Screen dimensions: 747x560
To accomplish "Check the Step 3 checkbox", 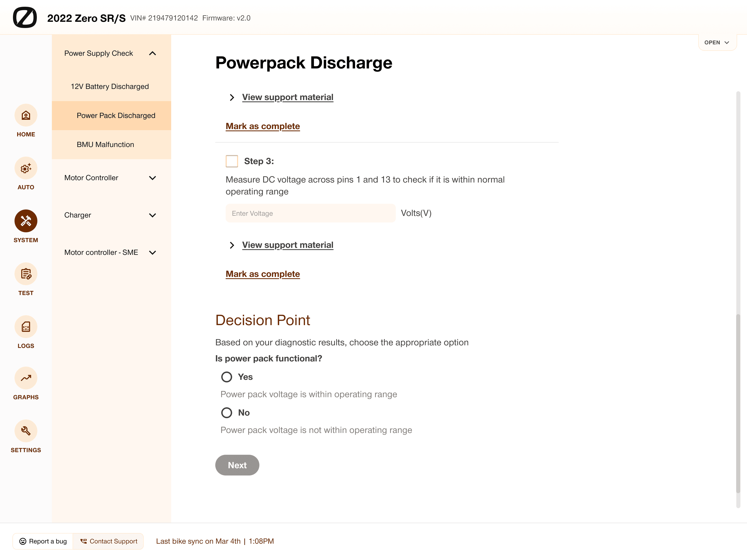I will pyautogui.click(x=232, y=161).
